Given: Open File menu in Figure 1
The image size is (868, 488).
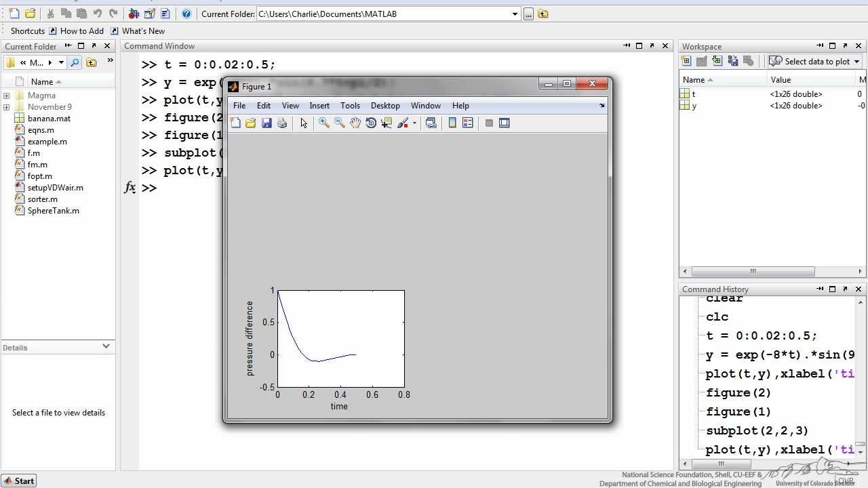Looking at the screenshot, I should point(239,106).
